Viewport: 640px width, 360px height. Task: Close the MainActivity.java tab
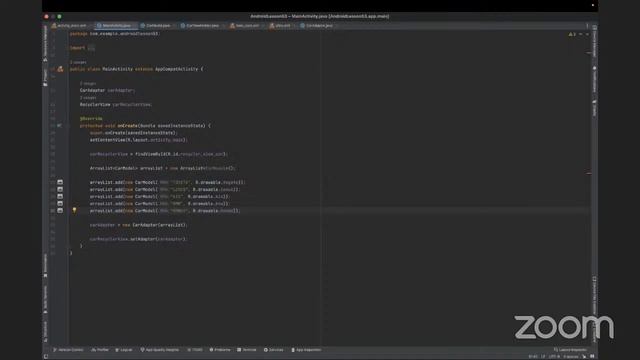coord(134,26)
